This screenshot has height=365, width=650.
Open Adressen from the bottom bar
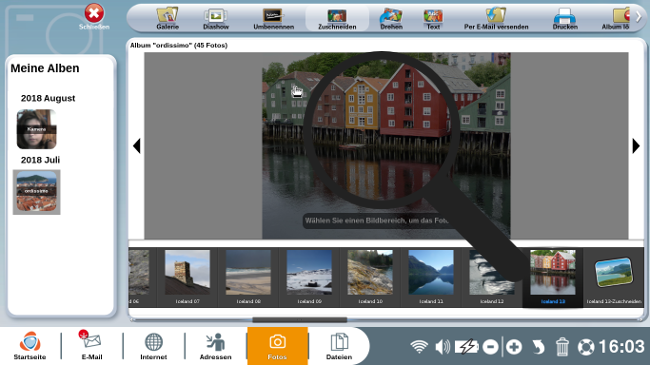point(216,346)
